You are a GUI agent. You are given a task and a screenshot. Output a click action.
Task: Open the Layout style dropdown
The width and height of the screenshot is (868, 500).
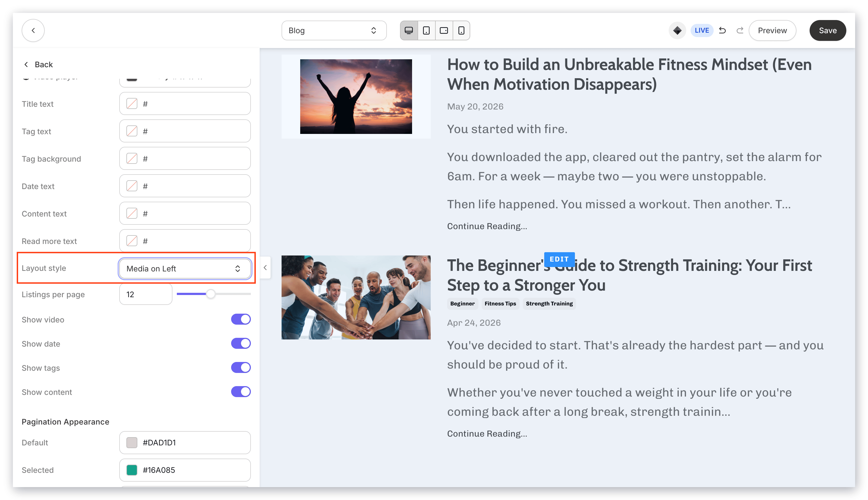(185, 269)
